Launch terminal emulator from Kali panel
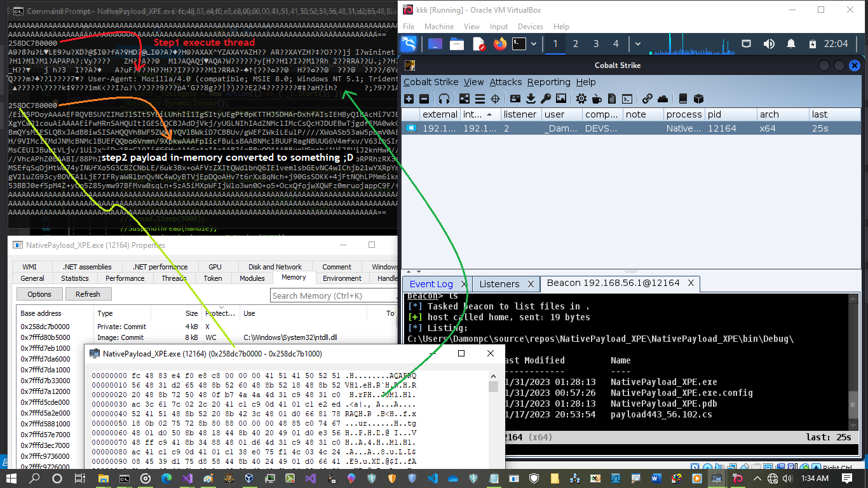The image size is (868, 488). click(x=520, y=44)
